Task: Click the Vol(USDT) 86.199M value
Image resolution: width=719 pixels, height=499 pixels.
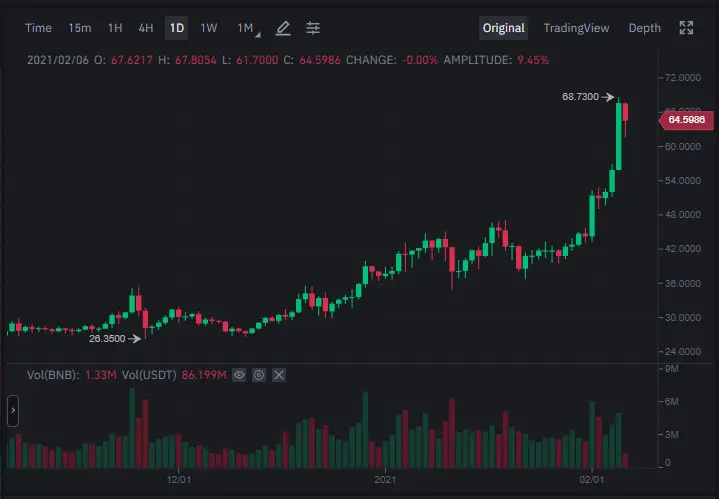Action: 204,375
